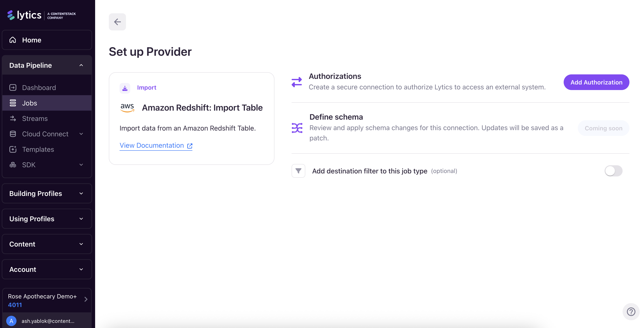Viewport: 644px width, 328px height.
Task: Open Templates in the sidebar
Action: click(47, 149)
